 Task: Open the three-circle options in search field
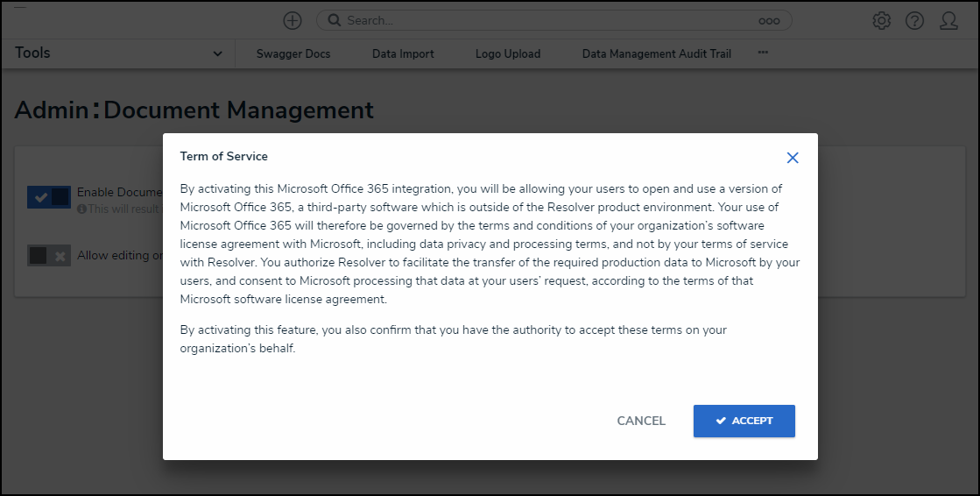click(769, 21)
